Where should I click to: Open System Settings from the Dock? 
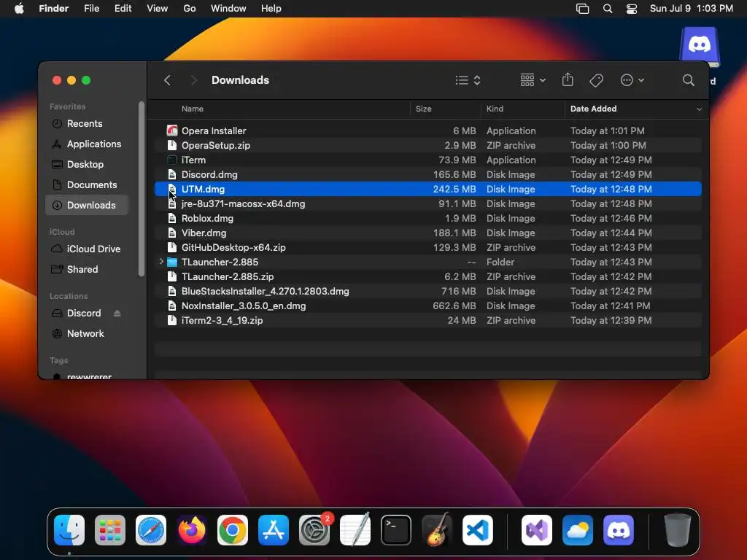[x=314, y=530]
